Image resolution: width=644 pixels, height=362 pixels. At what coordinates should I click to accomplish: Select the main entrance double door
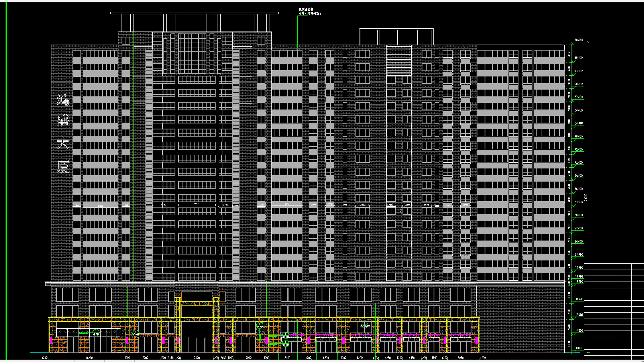196,345
